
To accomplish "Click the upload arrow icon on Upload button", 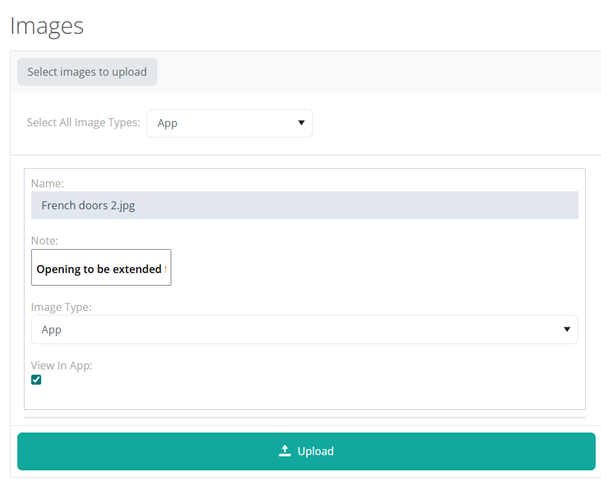I will 284,451.
